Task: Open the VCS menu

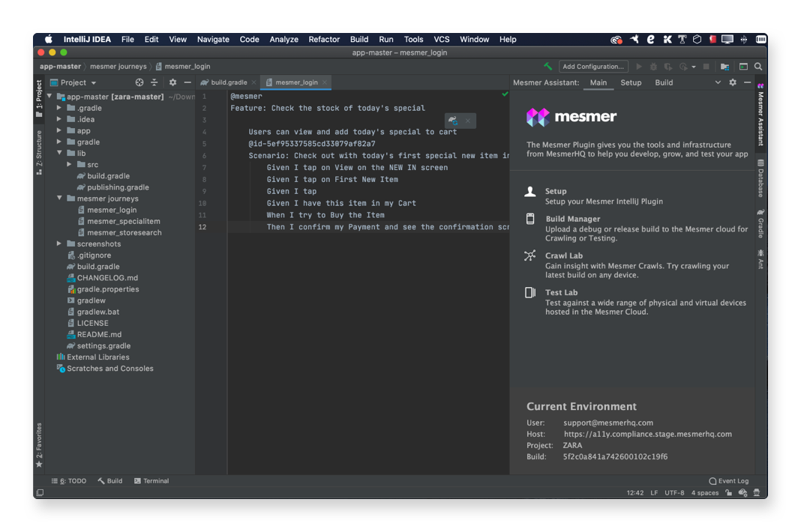Action: pos(441,39)
